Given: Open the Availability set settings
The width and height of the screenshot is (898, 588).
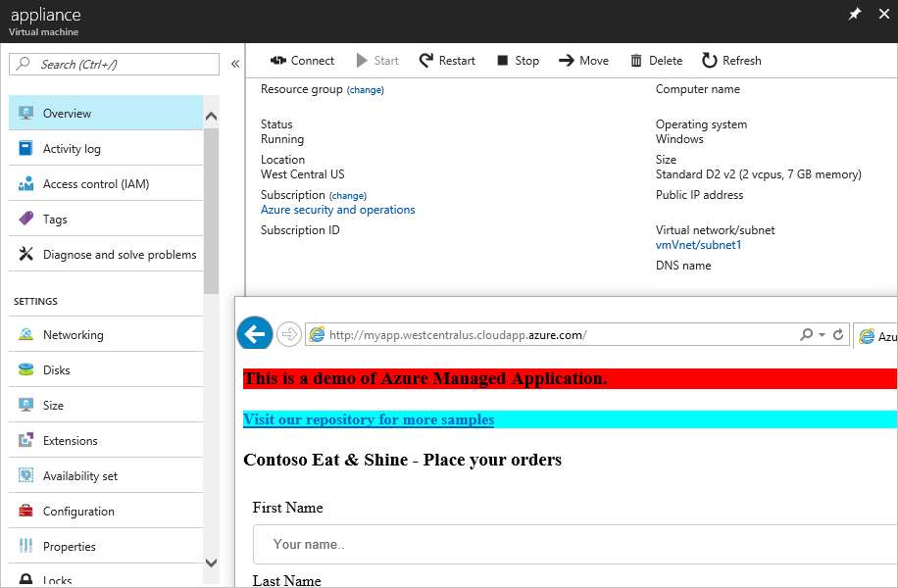Looking at the screenshot, I should coord(26,474).
